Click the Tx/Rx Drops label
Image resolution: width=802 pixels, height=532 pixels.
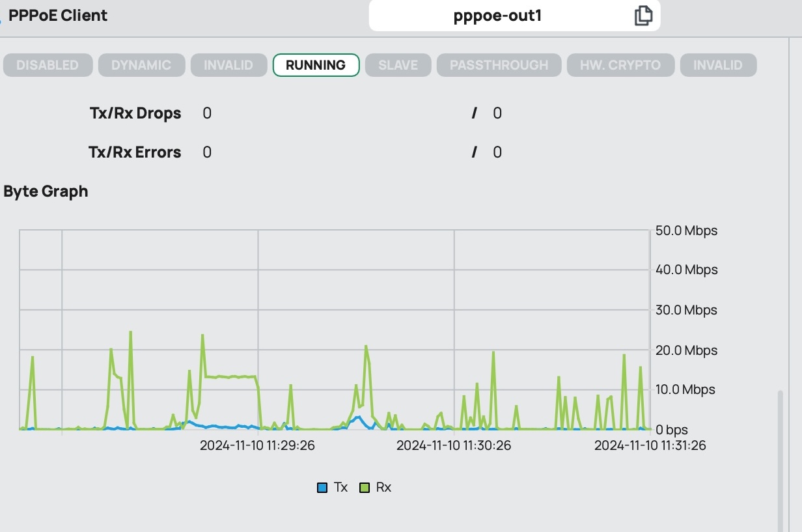[135, 113]
